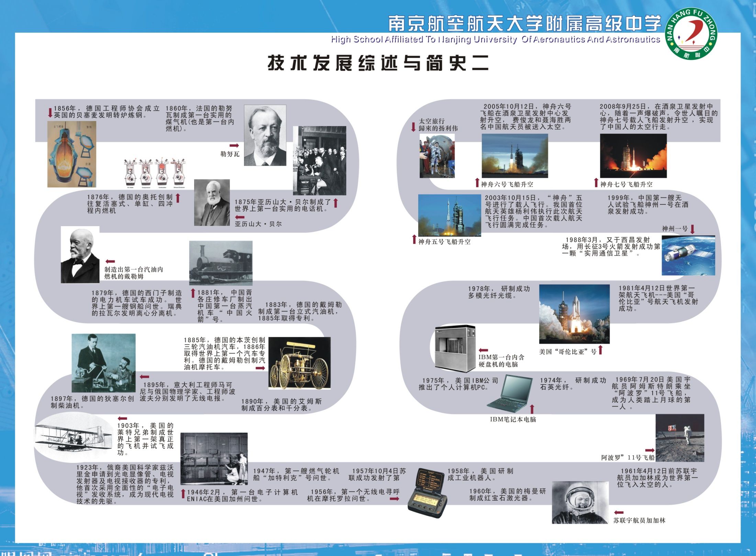Click the Columbia space shuttle launch photo
This screenshot has width=756, height=556.
pos(574,314)
